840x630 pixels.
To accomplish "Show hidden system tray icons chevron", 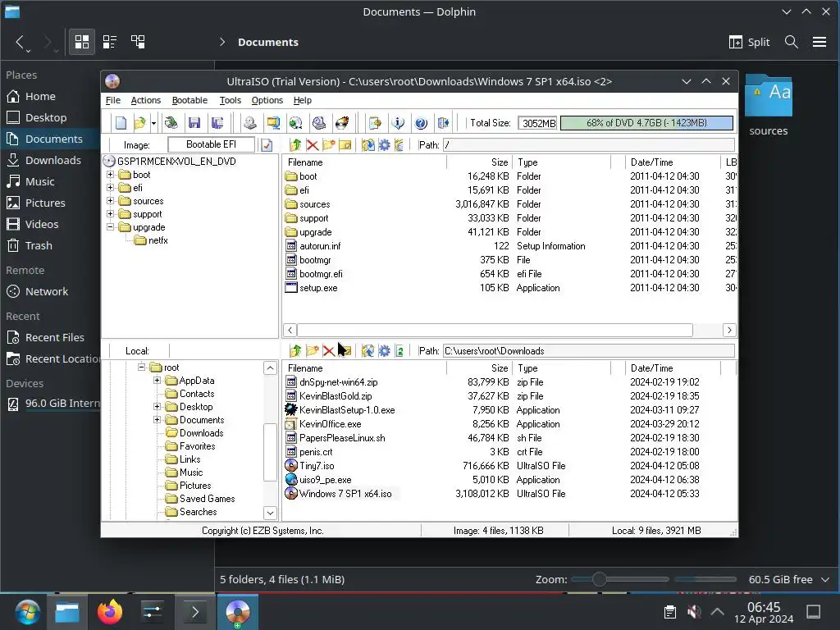I will tap(717, 611).
